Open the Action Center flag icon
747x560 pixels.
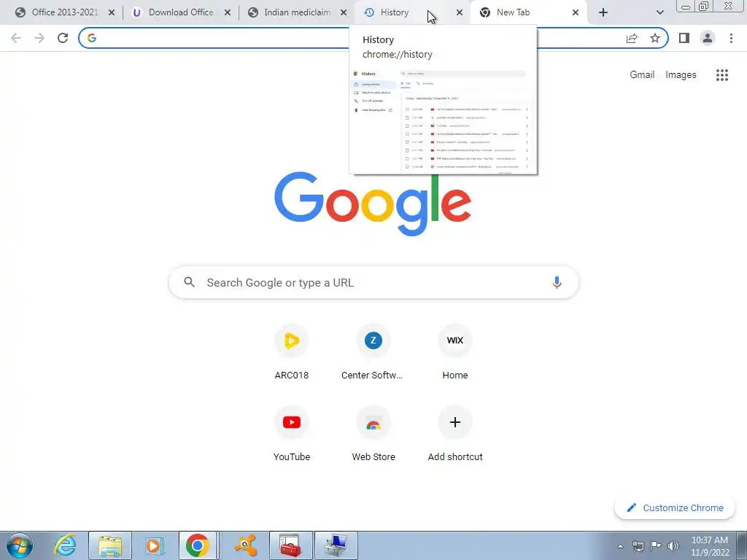656,546
